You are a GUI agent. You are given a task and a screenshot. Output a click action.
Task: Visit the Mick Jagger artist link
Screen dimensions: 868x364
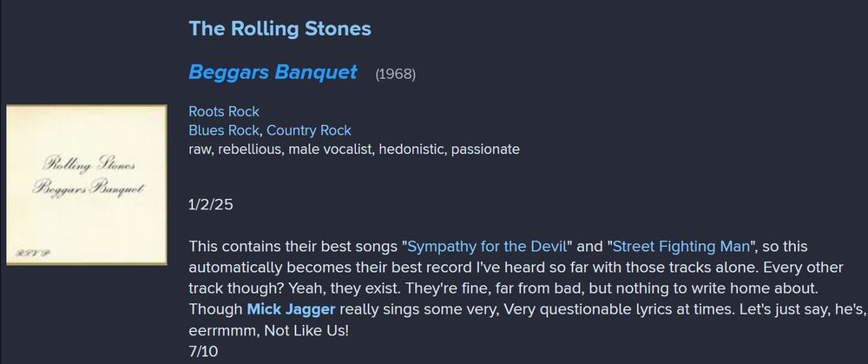(x=291, y=308)
